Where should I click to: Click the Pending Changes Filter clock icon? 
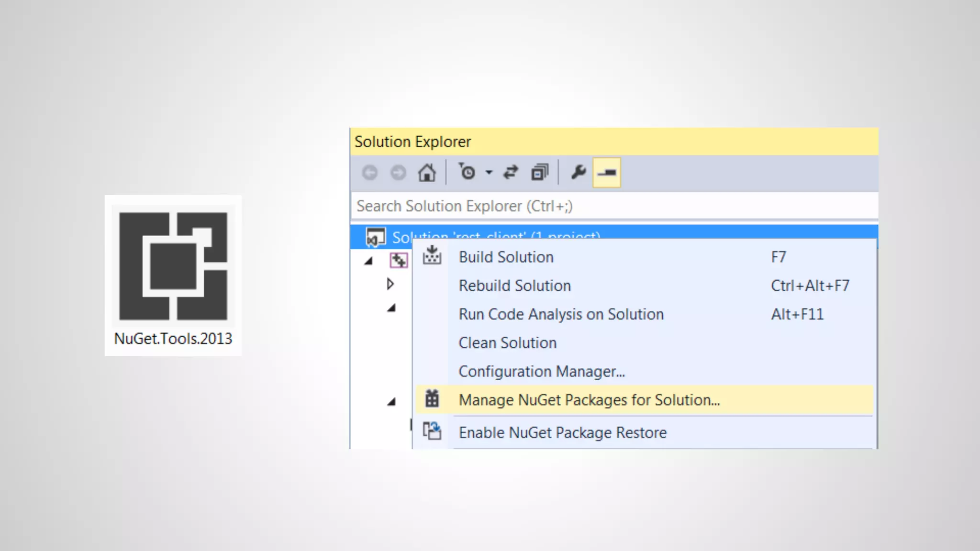click(x=467, y=172)
